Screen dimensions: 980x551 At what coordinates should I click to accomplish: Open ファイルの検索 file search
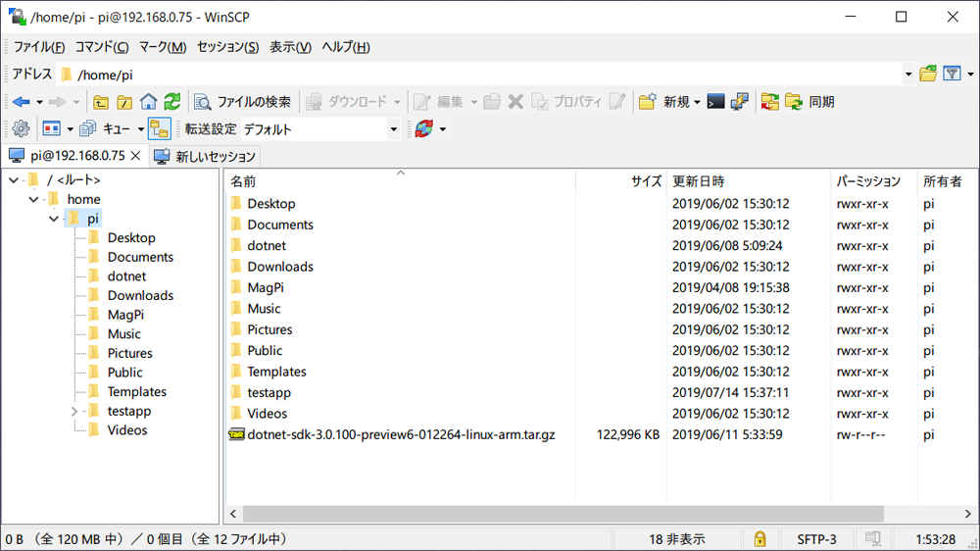click(x=242, y=102)
